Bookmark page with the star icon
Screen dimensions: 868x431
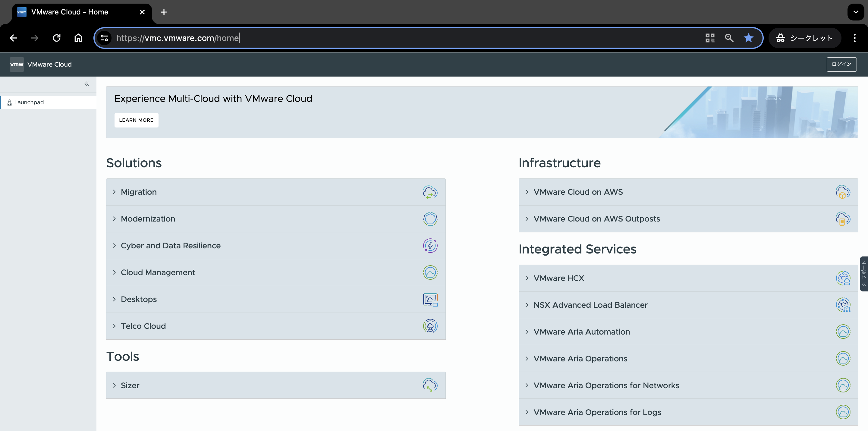[x=748, y=38]
